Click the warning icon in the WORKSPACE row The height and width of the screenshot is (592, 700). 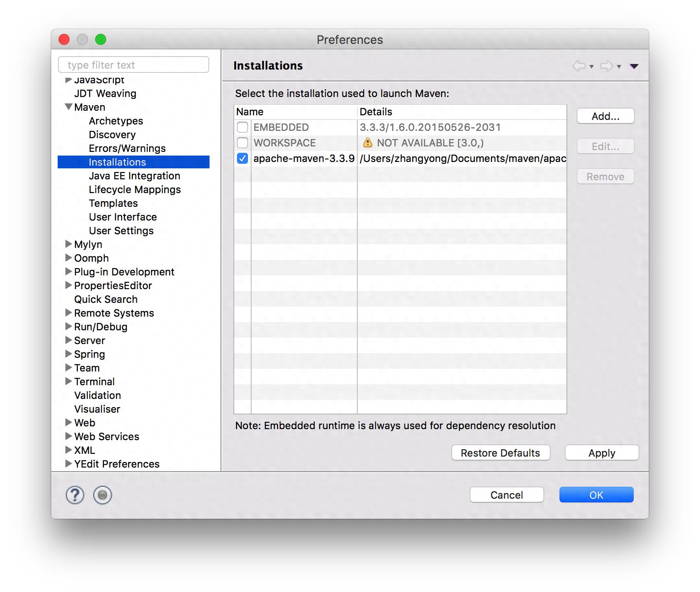click(x=367, y=143)
